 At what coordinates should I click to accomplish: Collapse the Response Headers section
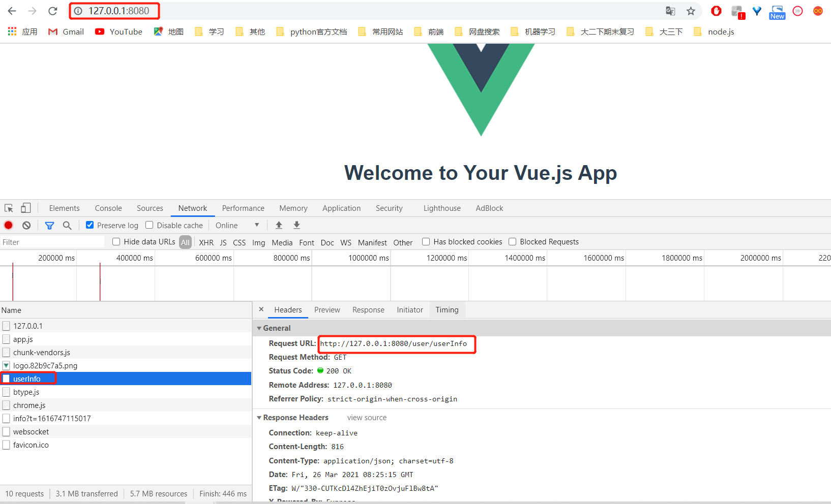[259, 418]
